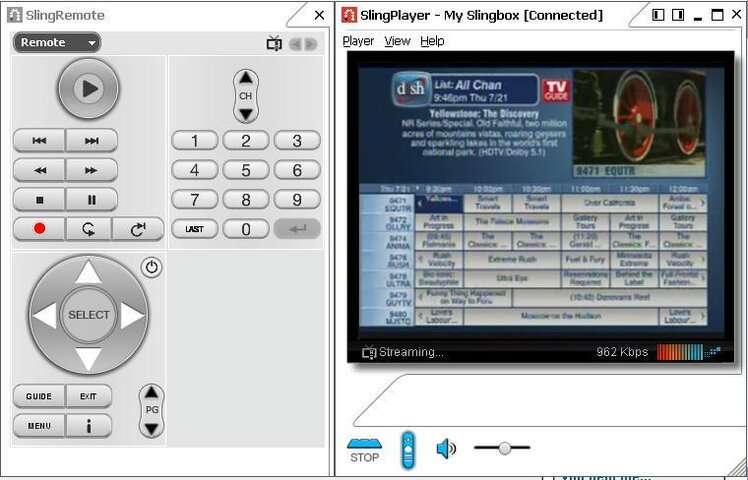Open the Remote dropdown selector
The width and height of the screenshot is (748, 480).
[x=57, y=42]
